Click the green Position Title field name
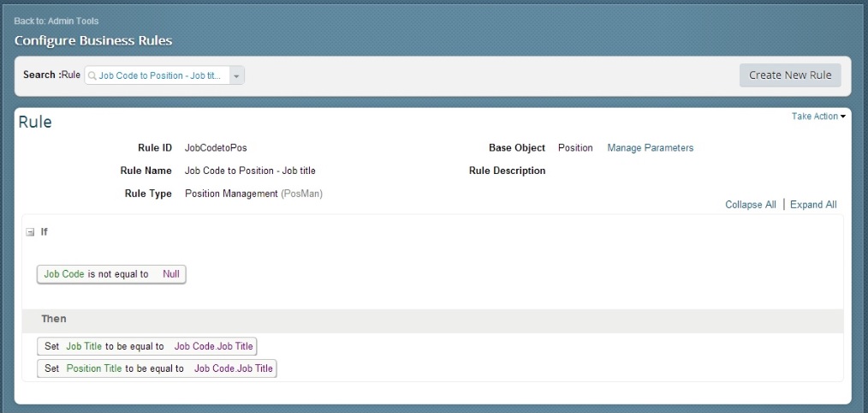The image size is (868, 413). pyautogui.click(x=94, y=368)
